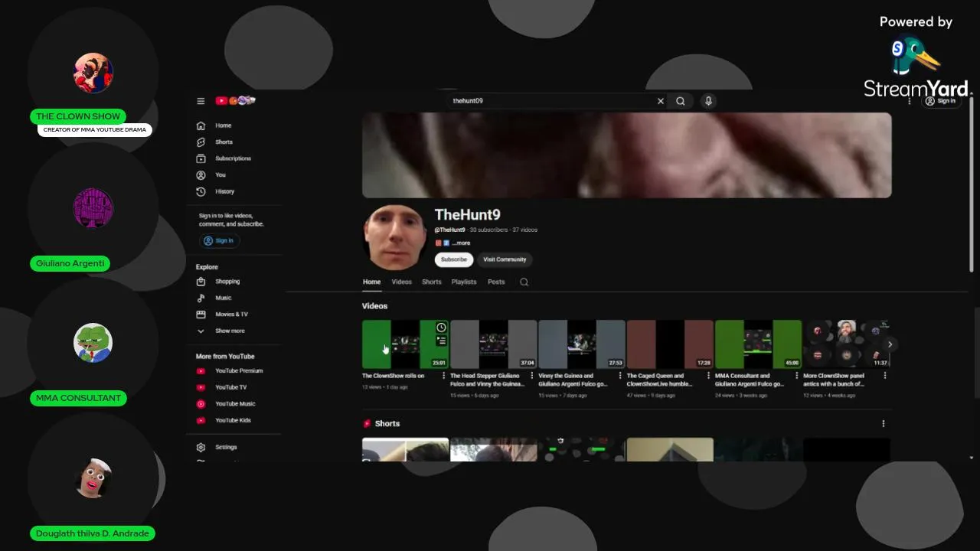Show next videos with right arrow
The width and height of the screenshot is (980, 551).
[890, 344]
